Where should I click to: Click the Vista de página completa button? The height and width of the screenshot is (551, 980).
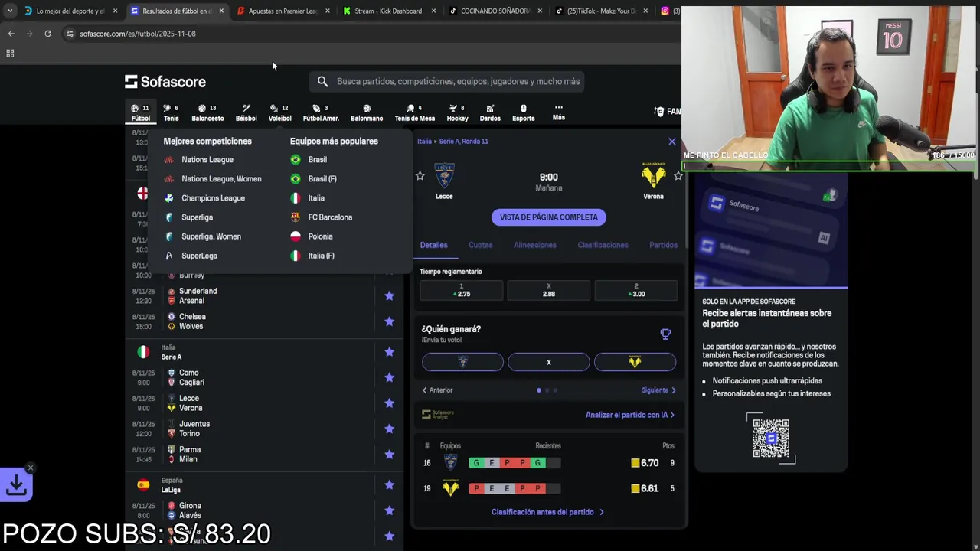[x=549, y=217]
